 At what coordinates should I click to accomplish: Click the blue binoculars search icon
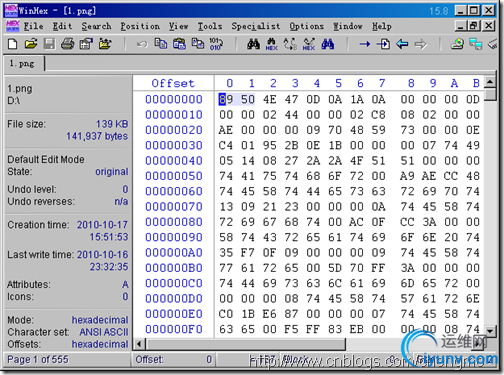click(327, 44)
